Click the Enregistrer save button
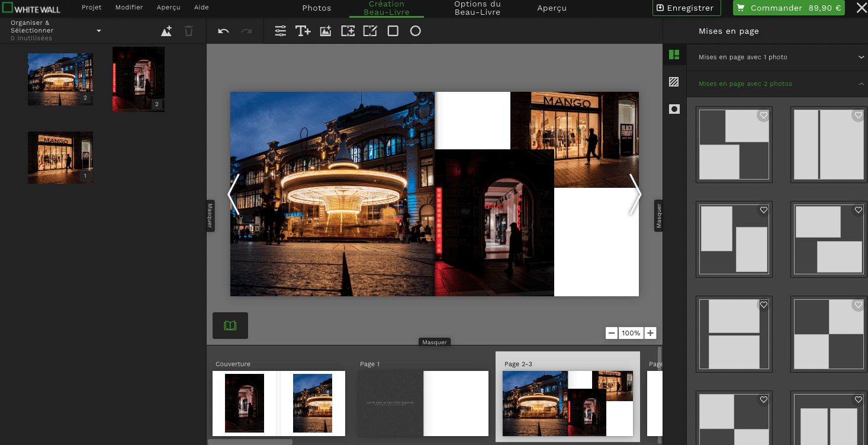 [687, 8]
